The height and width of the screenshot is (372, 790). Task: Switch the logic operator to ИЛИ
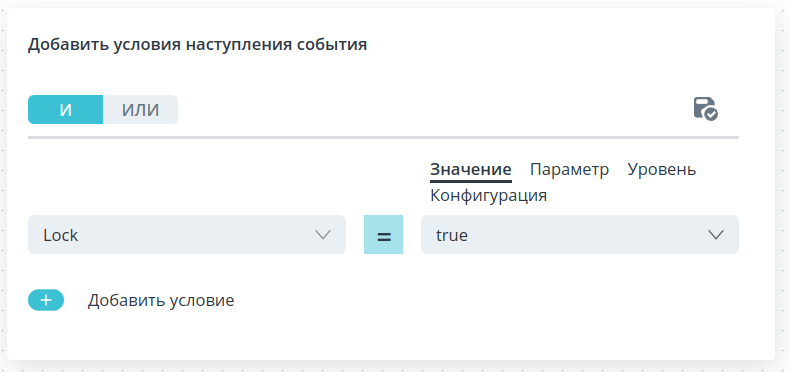coord(141,109)
